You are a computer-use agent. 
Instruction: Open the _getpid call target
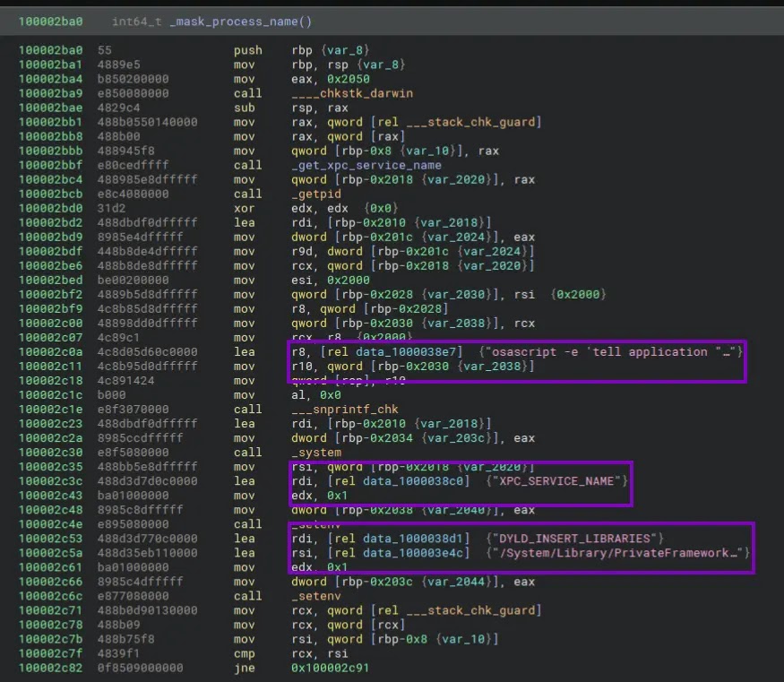(316, 194)
